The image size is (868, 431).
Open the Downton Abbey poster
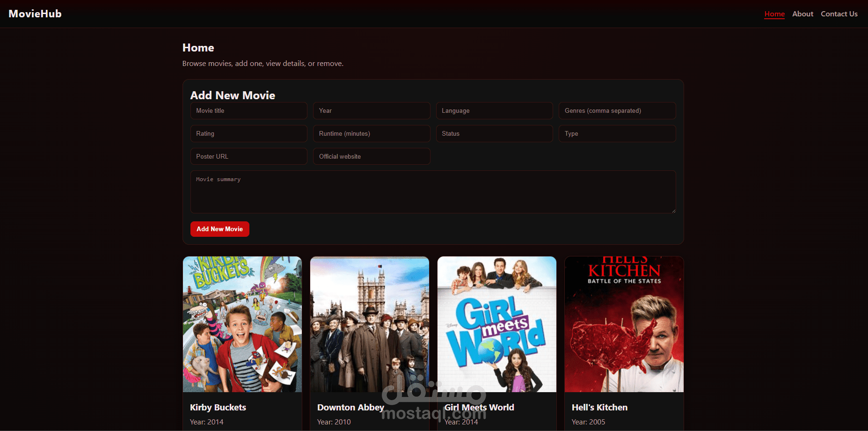click(370, 324)
